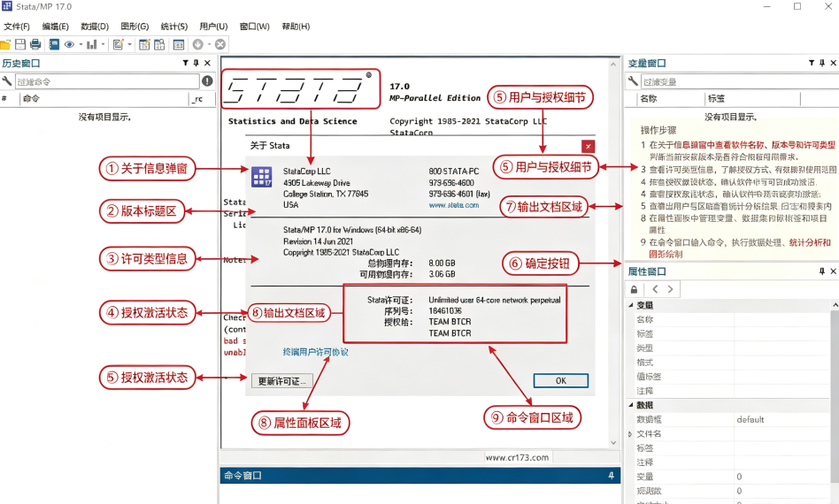Collapse the 数据 section in the 属性窗口
This screenshot has width=839, height=504.
click(630, 405)
